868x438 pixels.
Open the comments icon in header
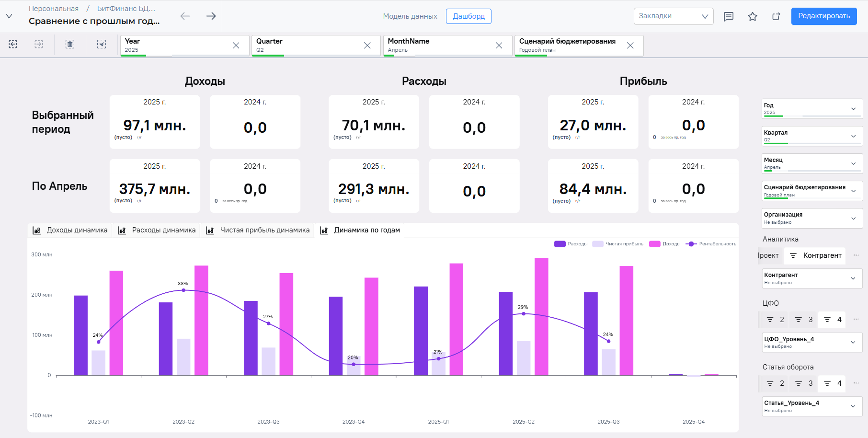729,16
